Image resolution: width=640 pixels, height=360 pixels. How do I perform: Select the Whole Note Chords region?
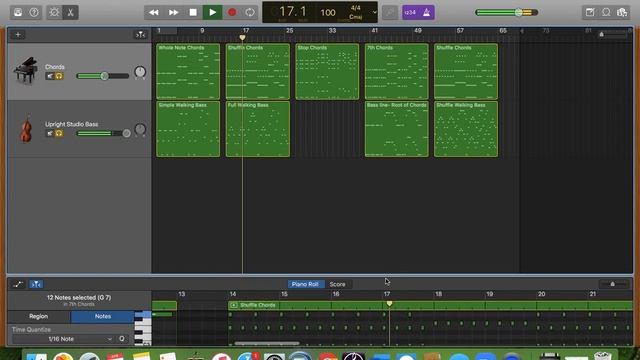point(188,71)
